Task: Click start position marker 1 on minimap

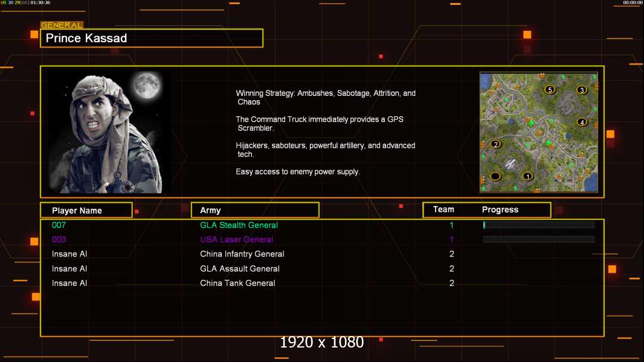Action: tap(527, 176)
